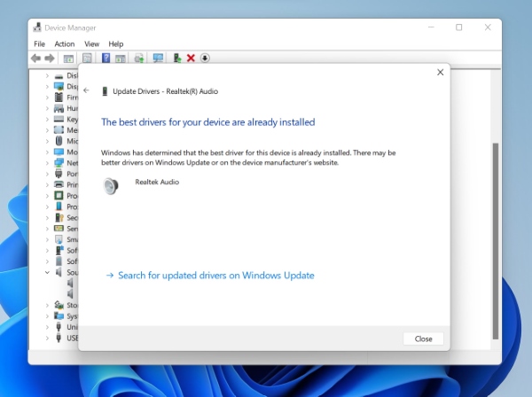
Task: Open the View menu
Action: 91,44
